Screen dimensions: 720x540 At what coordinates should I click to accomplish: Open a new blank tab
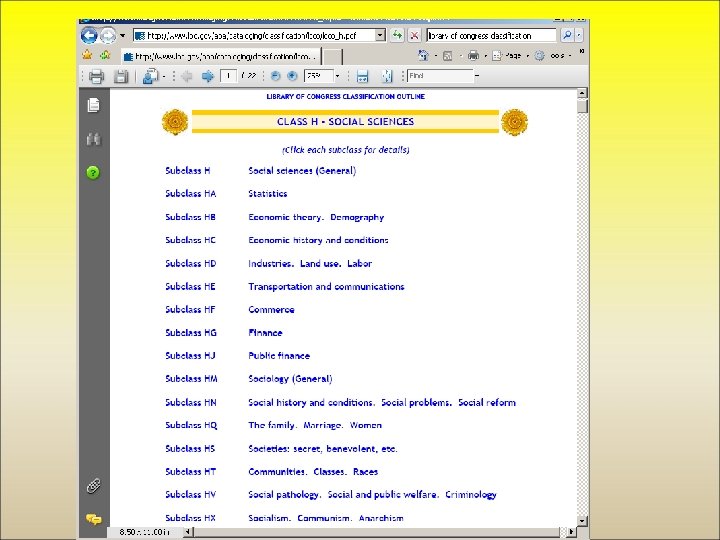pos(332,57)
